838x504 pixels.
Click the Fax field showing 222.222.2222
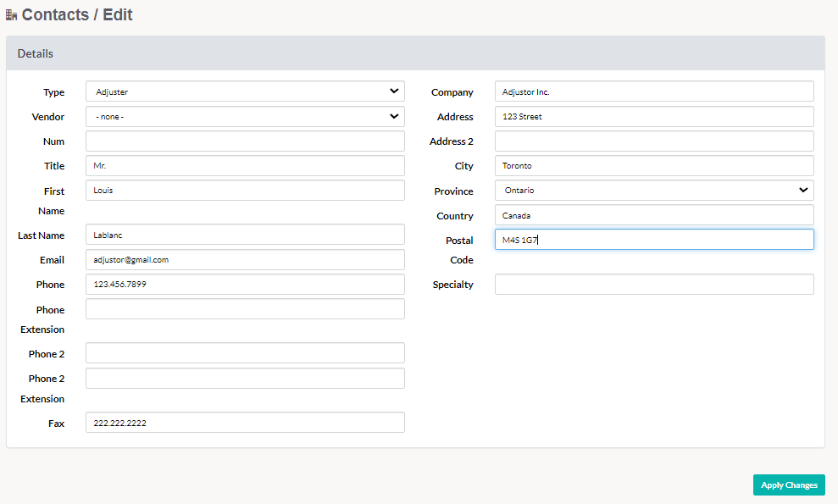[x=245, y=422]
